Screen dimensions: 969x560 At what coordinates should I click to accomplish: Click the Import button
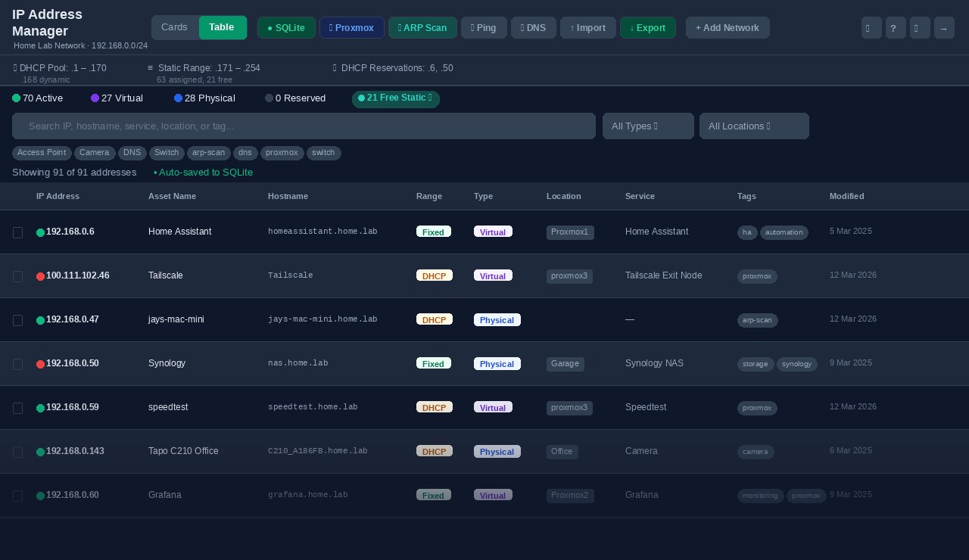[587, 27]
